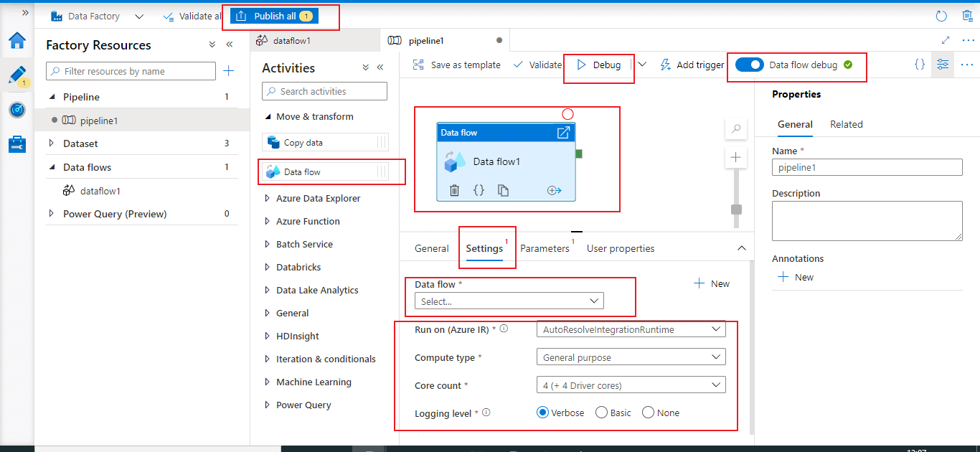Open the pipeline more options ellipsis
The image size is (980, 452).
click(x=967, y=65)
